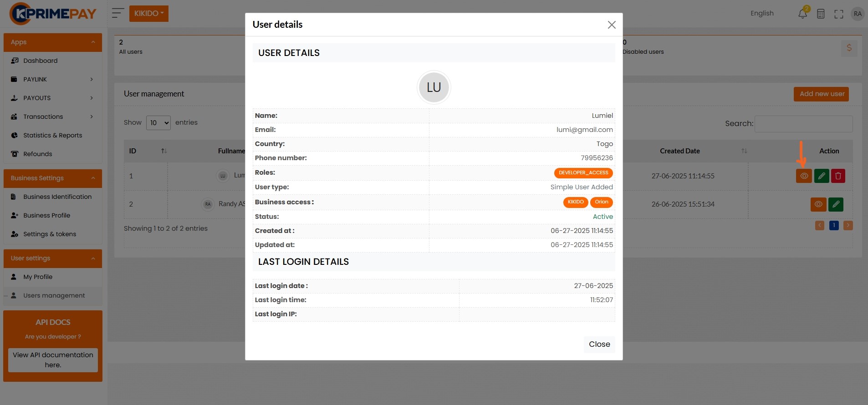Open Business Identification page
The width and height of the screenshot is (868, 405).
(53, 197)
